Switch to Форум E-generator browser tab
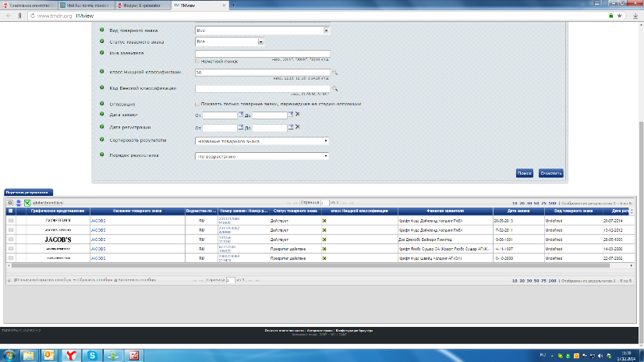644x362 pixels. click(x=142, y=5)
